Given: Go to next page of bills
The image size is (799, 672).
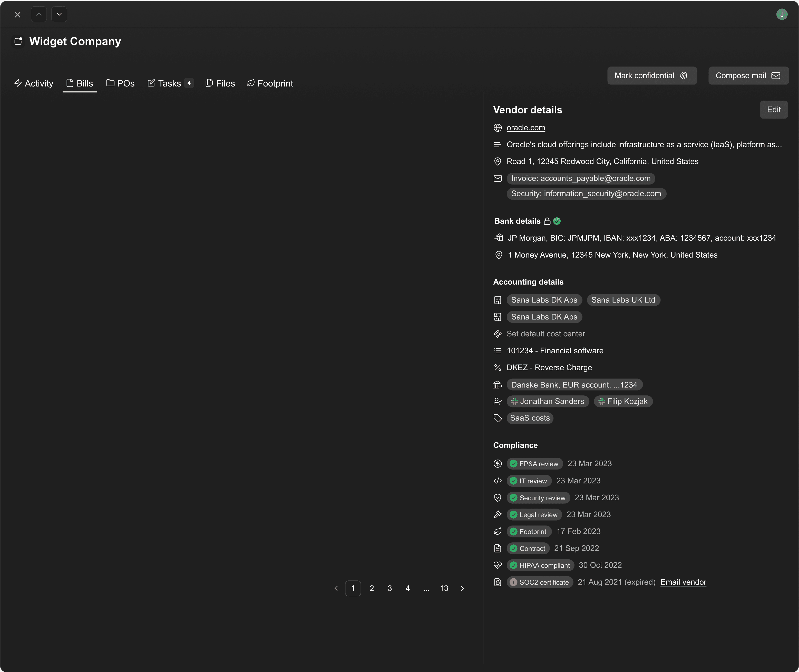Looking at the screenshot, I should (x=462, y=588).
